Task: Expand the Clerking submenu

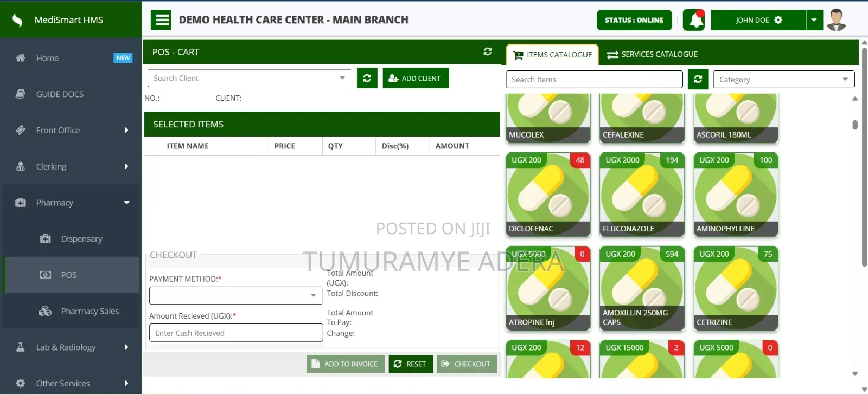Action: (126, 166)
